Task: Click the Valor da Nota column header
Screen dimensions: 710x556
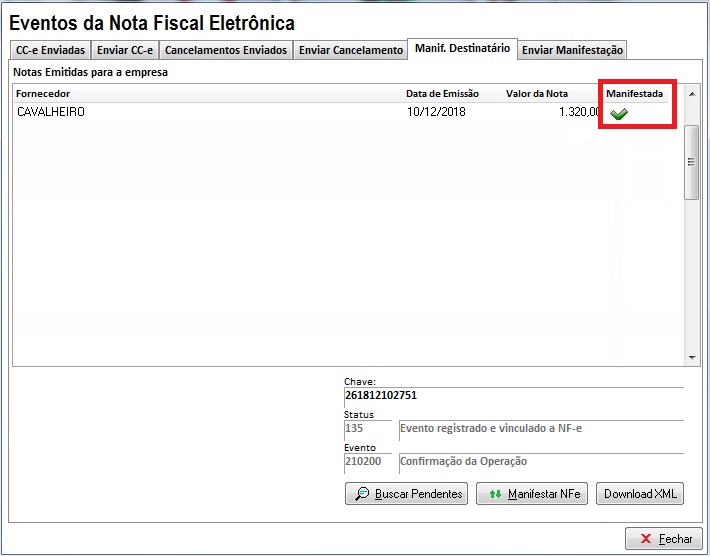Action: point(536,94)
